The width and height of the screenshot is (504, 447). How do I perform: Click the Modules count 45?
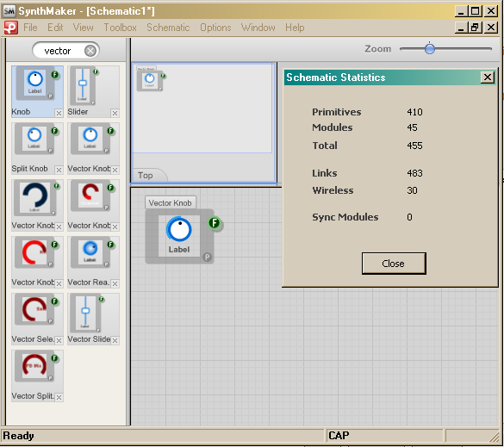pyautogui.click(x=412, y=127)
